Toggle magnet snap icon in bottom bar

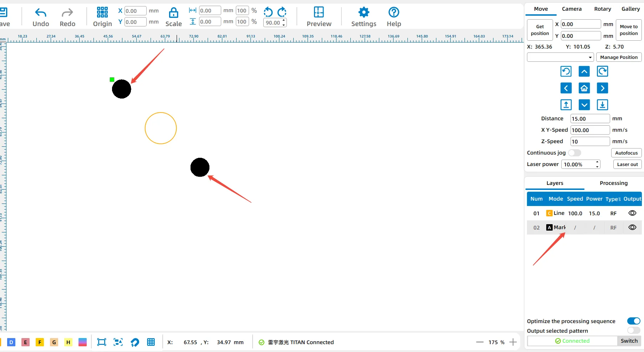coord(135,342)
